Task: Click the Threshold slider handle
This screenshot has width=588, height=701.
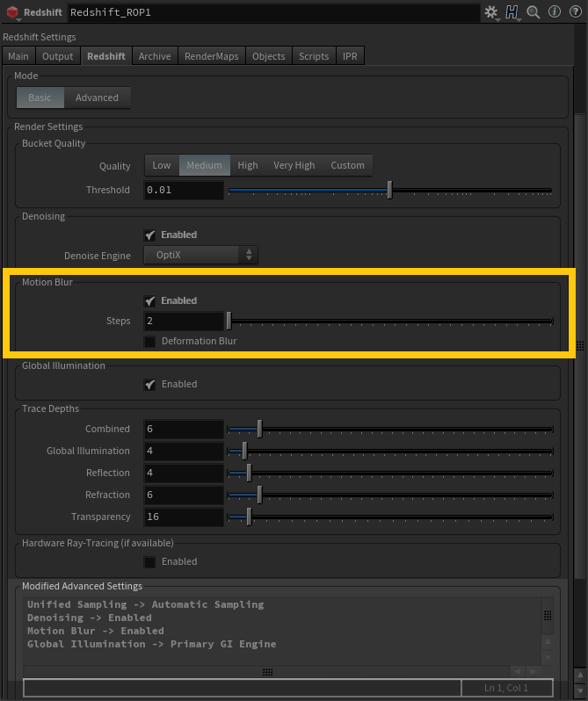Action: click(x=389, y=190)
